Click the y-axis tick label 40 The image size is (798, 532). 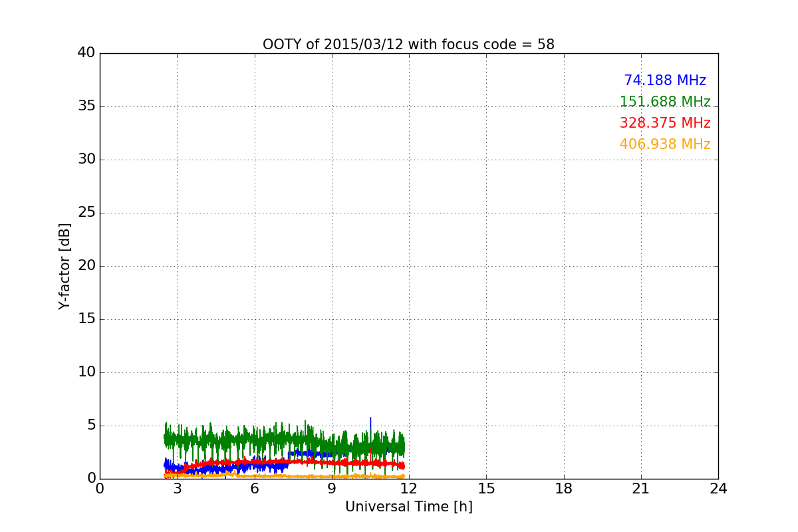[86, 53]
